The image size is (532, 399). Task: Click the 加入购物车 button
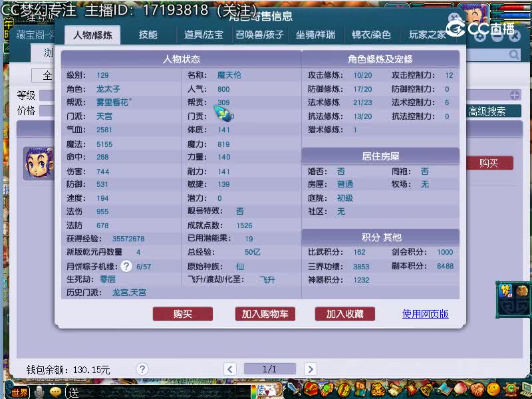point(265,314)
